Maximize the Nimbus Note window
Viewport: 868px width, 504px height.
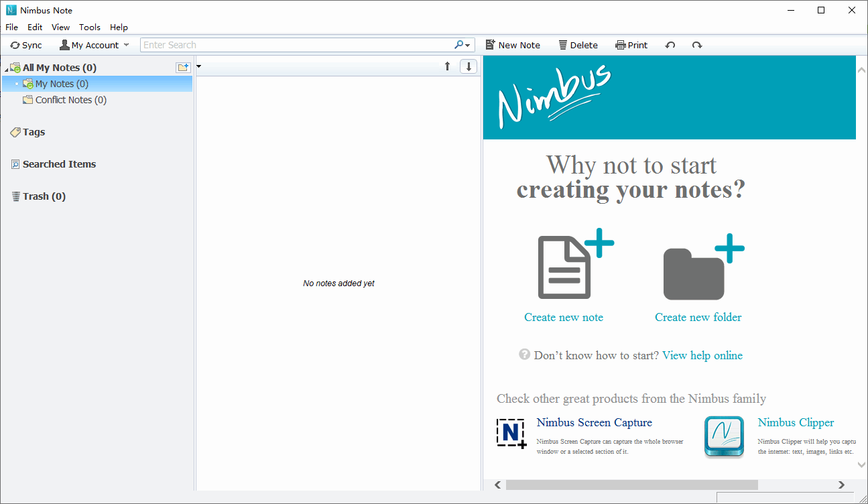[821, 10]
